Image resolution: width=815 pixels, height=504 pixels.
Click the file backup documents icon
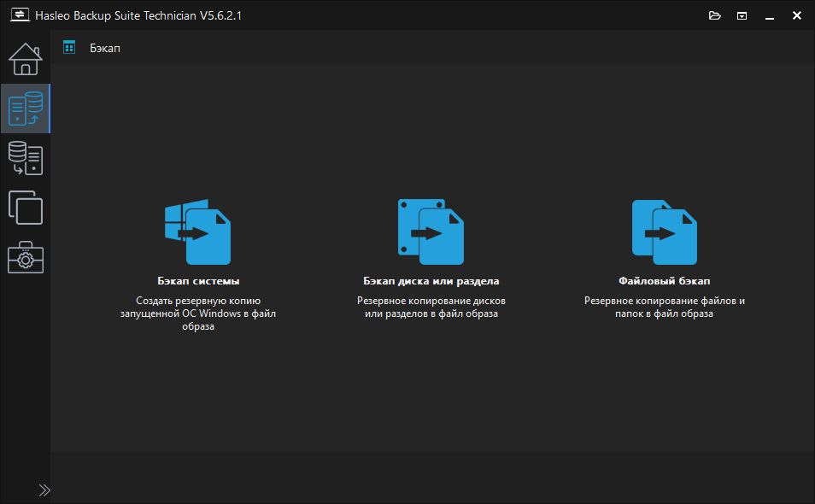pyautogui.click(x=664, y=232)
